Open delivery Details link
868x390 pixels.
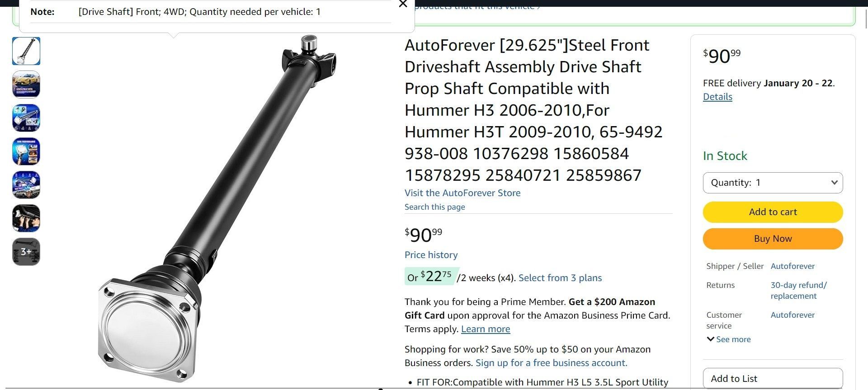pos(717,97)
